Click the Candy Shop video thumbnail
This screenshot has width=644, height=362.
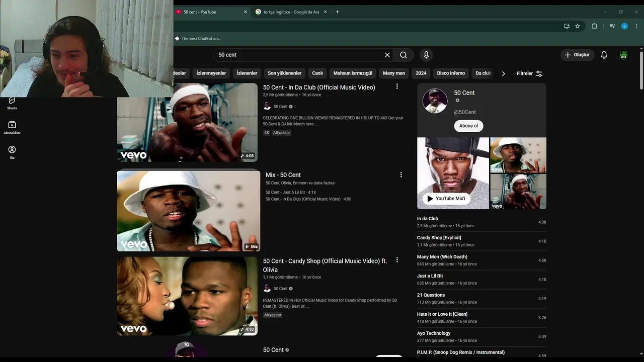187,296
